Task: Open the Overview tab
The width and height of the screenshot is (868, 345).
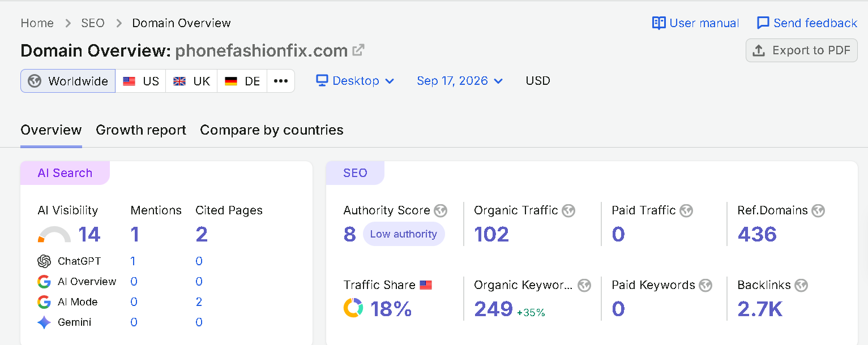Action: pyautogui.click(x=51, y=130)
